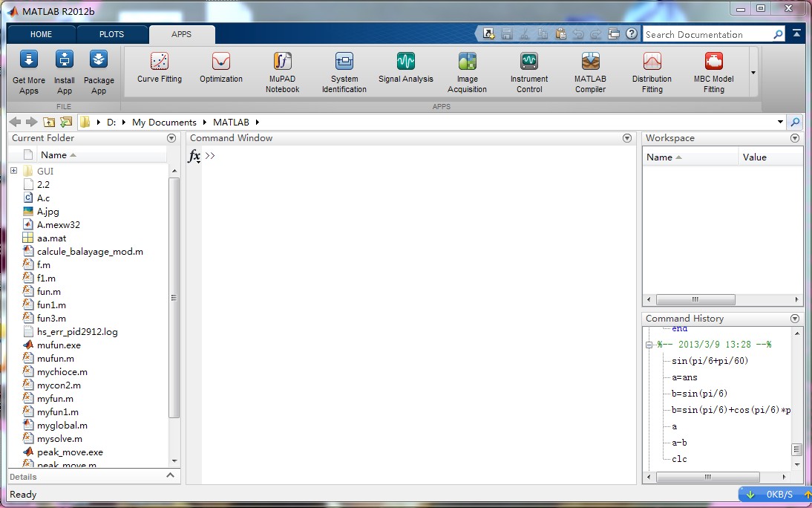Expand the Details panel chevron
The image size is (812, 508).
171,475
